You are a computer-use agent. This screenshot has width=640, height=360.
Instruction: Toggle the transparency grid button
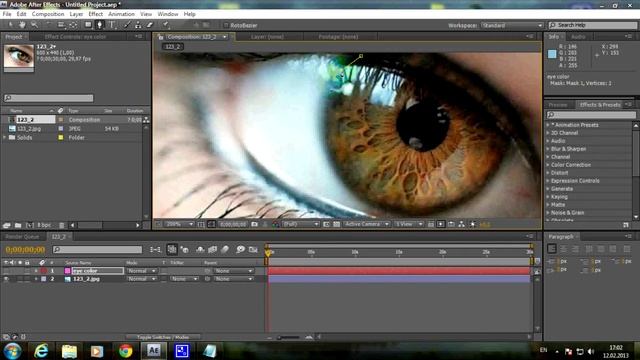(x=336, y=224)
